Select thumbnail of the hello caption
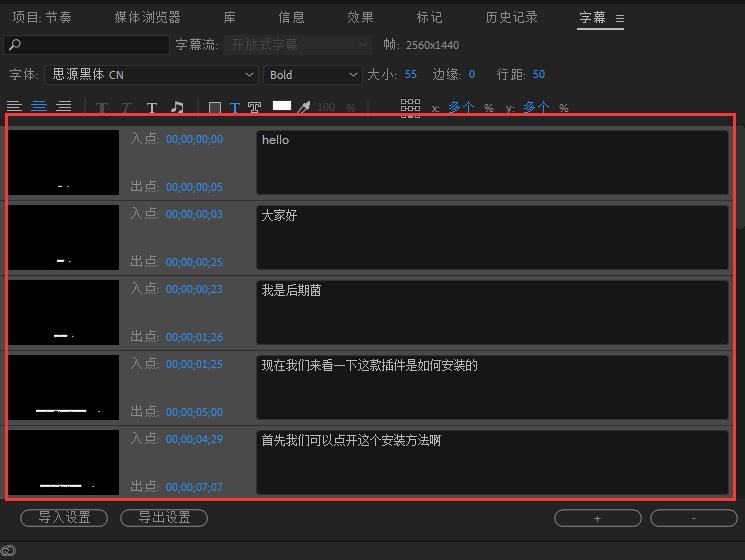The width and height of the screenshot is (745, 560). (63, 162)
